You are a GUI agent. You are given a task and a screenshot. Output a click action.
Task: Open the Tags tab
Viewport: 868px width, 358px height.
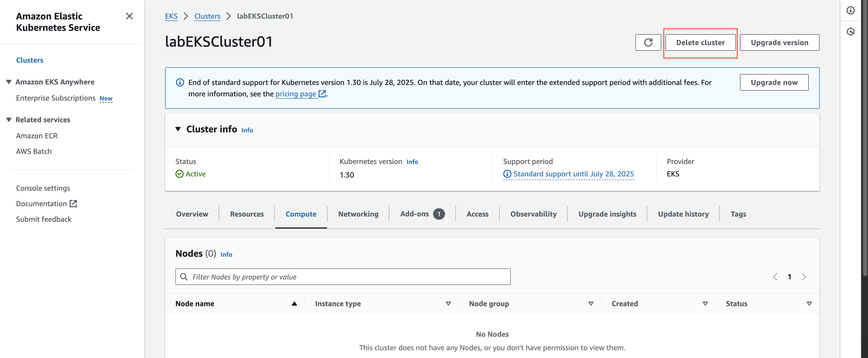pyautogui.click(x=738, y=214)
